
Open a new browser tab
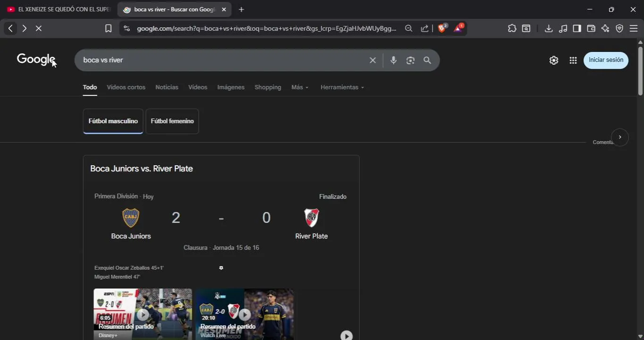(x=241, y=9)
